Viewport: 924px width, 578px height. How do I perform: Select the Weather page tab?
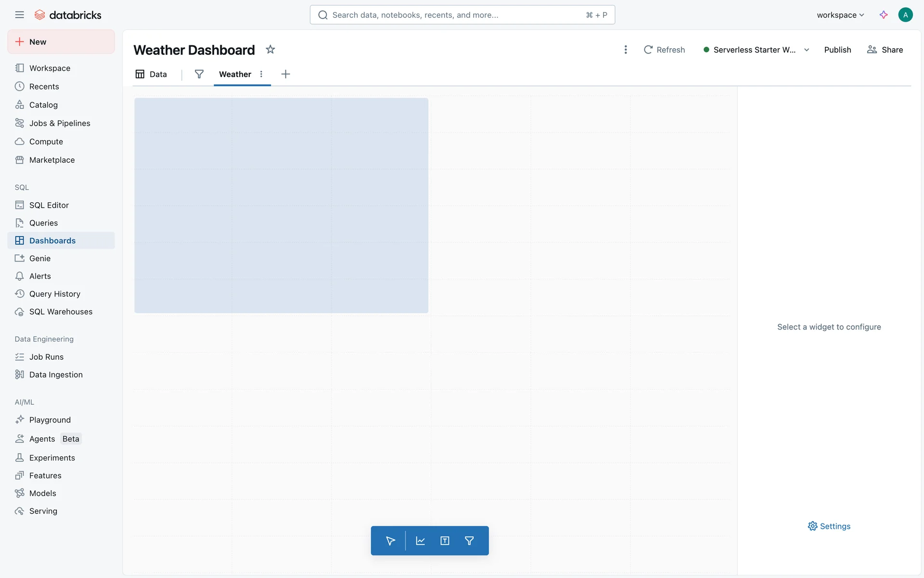235,74
